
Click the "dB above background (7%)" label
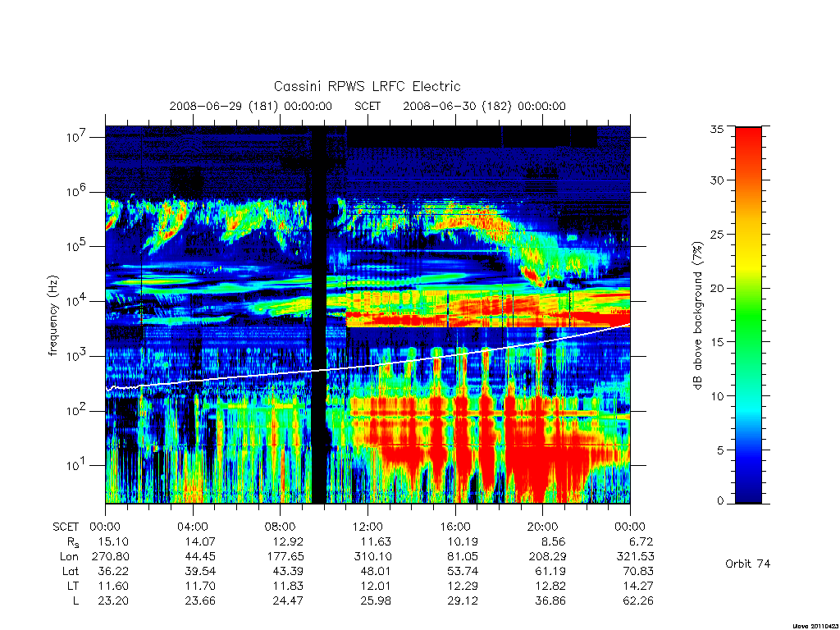697,315
